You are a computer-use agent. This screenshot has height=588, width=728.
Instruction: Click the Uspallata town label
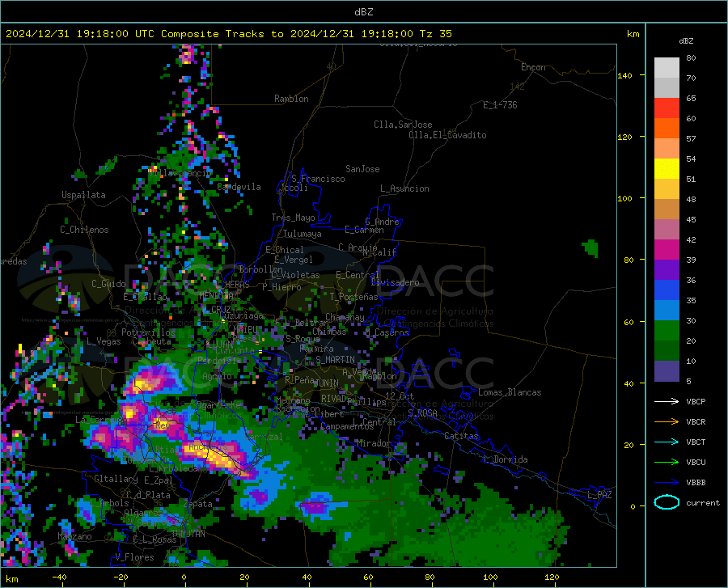pyautogui.click(x=83, y=195)
